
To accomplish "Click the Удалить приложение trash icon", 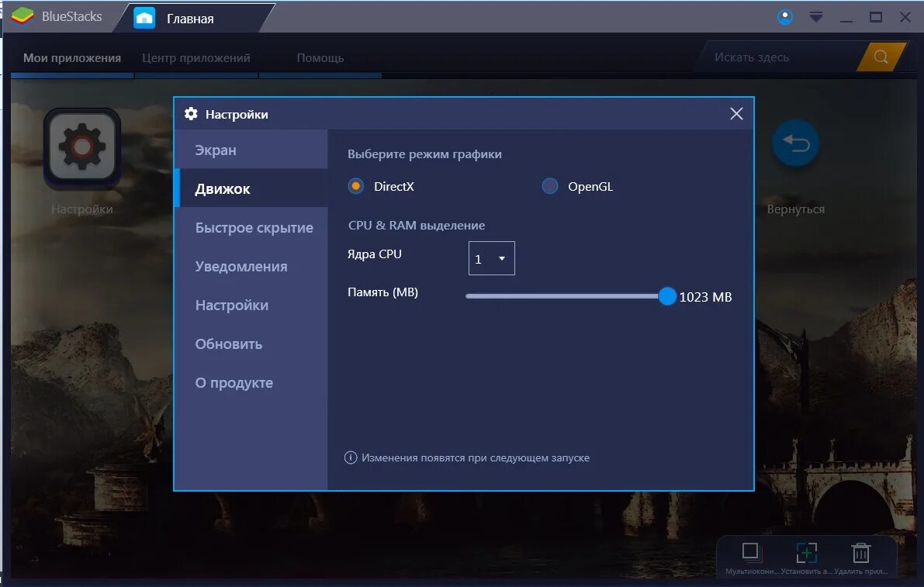I will click(x=860, y=553).
